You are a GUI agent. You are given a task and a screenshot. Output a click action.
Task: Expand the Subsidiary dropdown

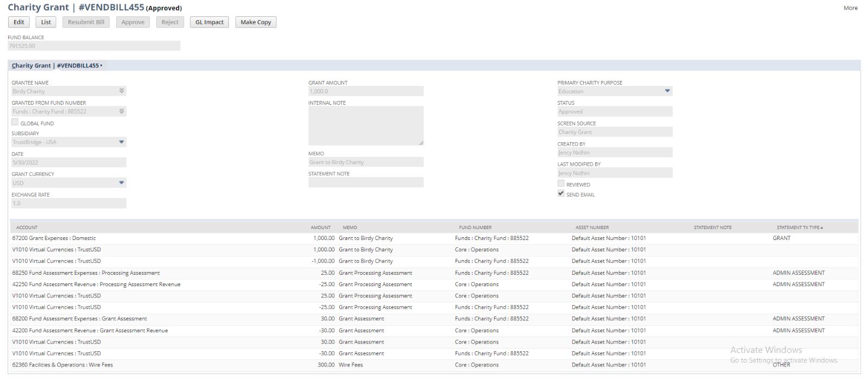click(122, 142)
